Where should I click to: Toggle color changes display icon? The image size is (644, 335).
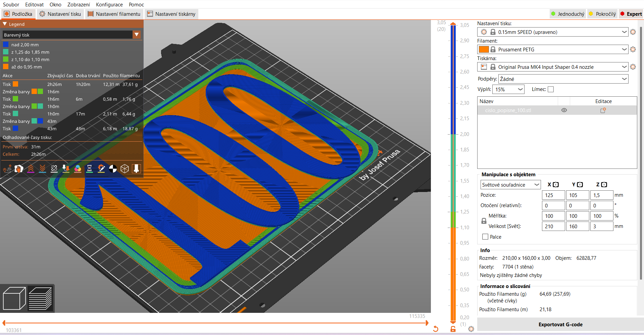[x=78, y=169]
